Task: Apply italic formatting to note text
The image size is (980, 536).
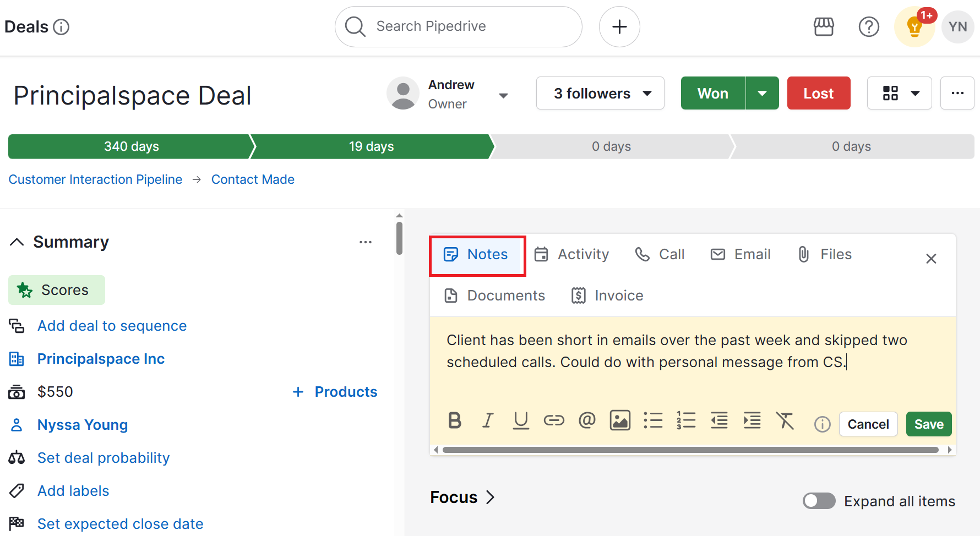Action: [488, 420]
